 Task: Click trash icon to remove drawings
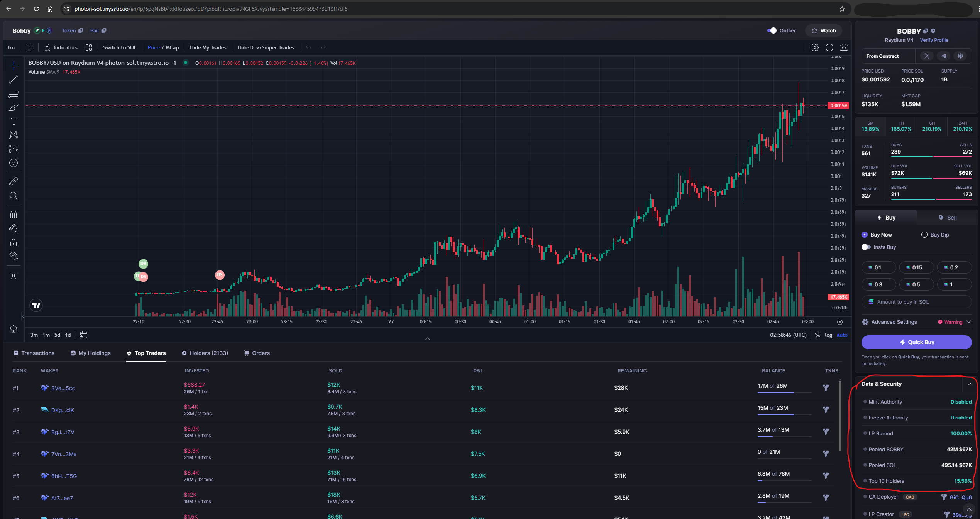pos(14,275)
